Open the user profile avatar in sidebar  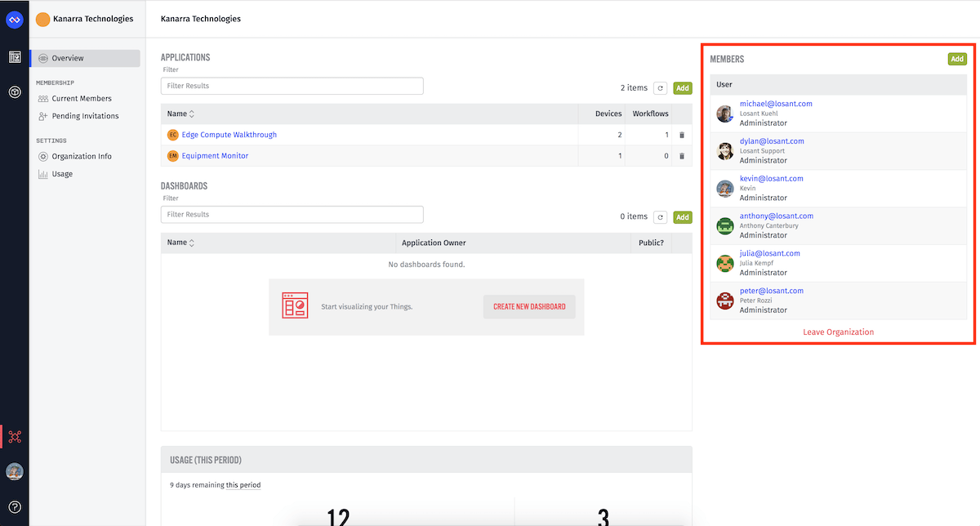[15, 471]
